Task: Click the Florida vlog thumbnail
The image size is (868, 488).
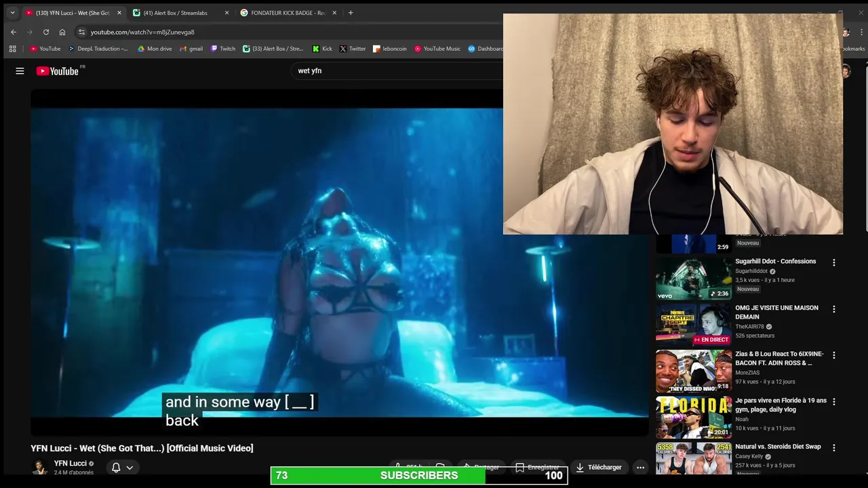Action: pyautogui.click(x=694, y=417)
